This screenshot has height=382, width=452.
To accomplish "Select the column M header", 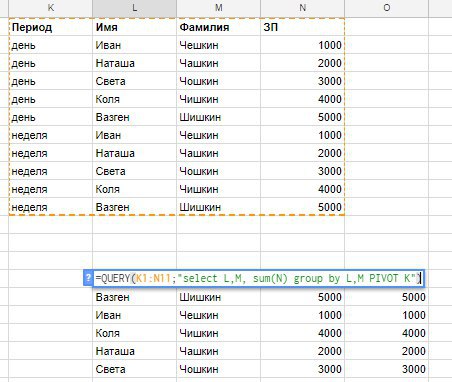I will click(219, 8).
